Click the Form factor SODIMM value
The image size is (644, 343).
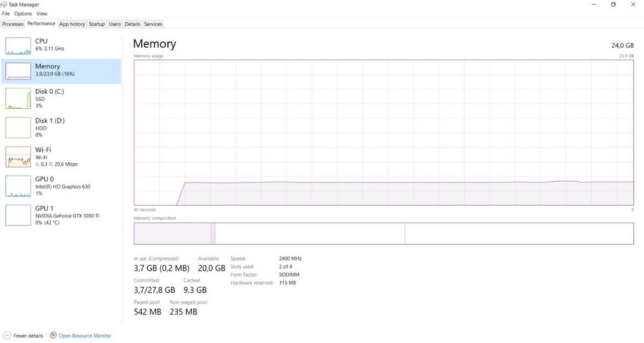coord(289,275)
